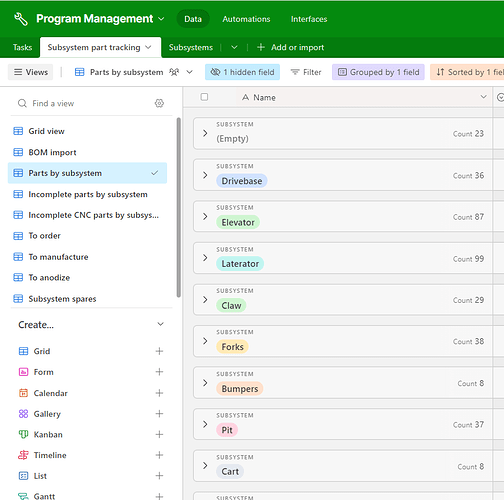Image resolution: width=504 pixels, height=500 pixels.
Task: Click Add or import
Action: point(291,47)
